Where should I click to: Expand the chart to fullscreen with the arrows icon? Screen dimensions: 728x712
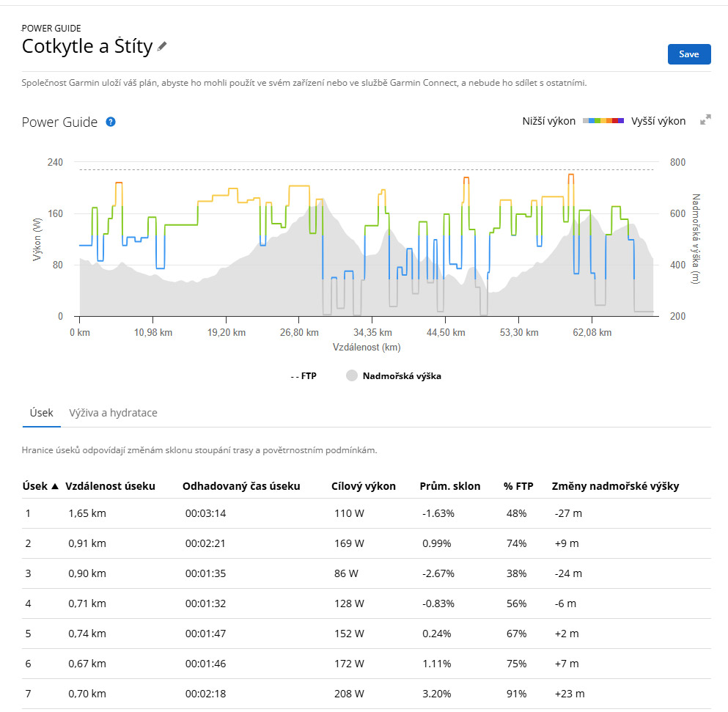tap(705, 120)
